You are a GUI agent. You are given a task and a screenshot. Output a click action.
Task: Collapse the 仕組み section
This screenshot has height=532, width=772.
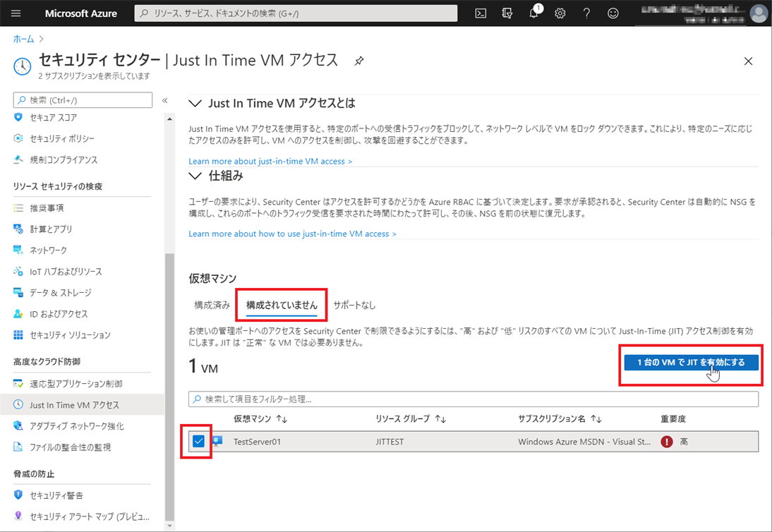click(x=195, y=176)
